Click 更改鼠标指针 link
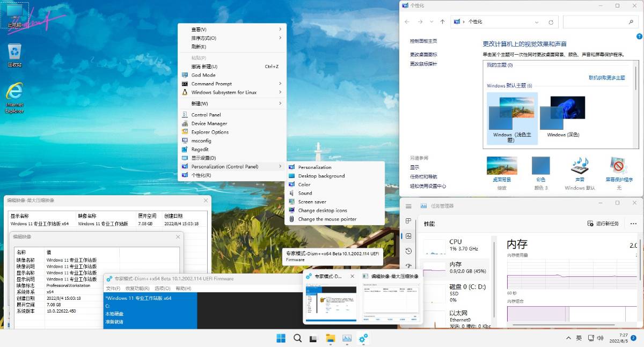This screenshot has width=644, height=347. (423, 64)
